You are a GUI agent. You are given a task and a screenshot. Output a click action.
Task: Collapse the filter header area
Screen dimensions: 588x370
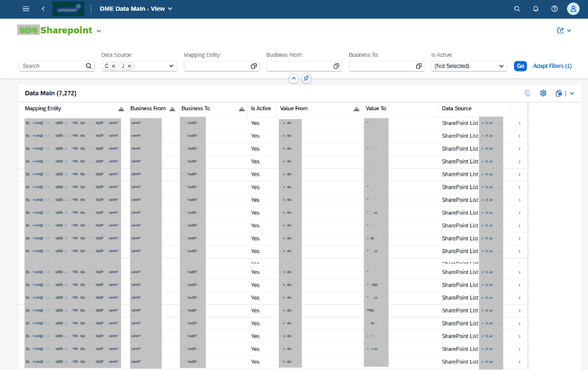pyautogui.click(x=294, y=78)
